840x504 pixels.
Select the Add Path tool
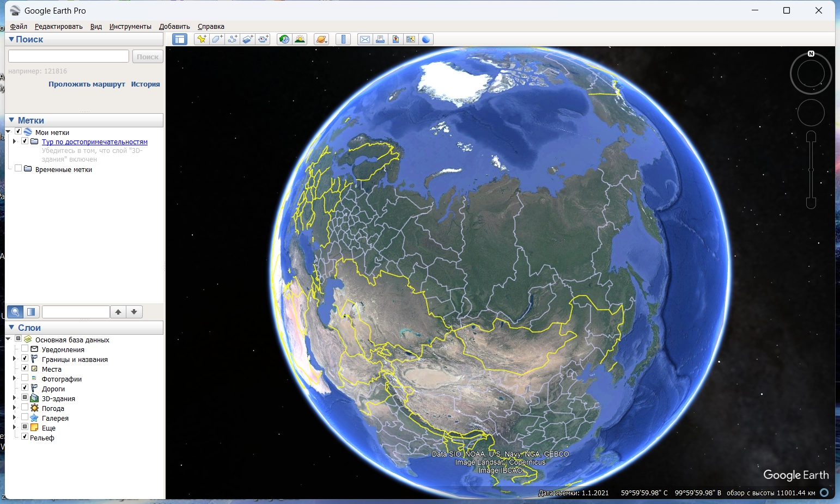232,39
